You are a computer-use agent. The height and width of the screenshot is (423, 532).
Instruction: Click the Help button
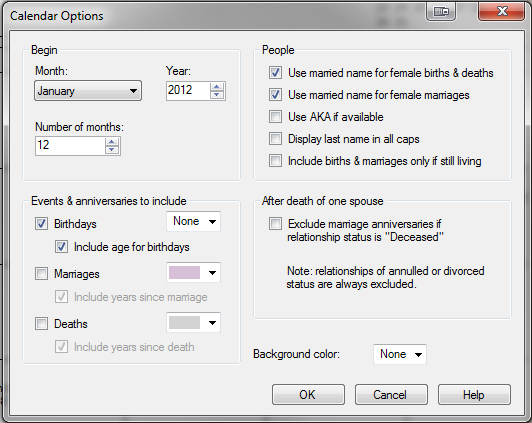474,395
